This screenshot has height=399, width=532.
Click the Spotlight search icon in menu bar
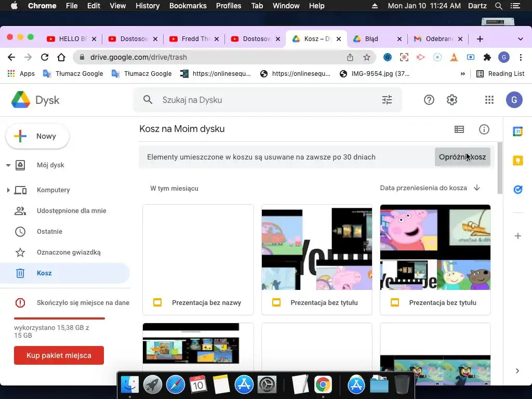tap(498, 6)
